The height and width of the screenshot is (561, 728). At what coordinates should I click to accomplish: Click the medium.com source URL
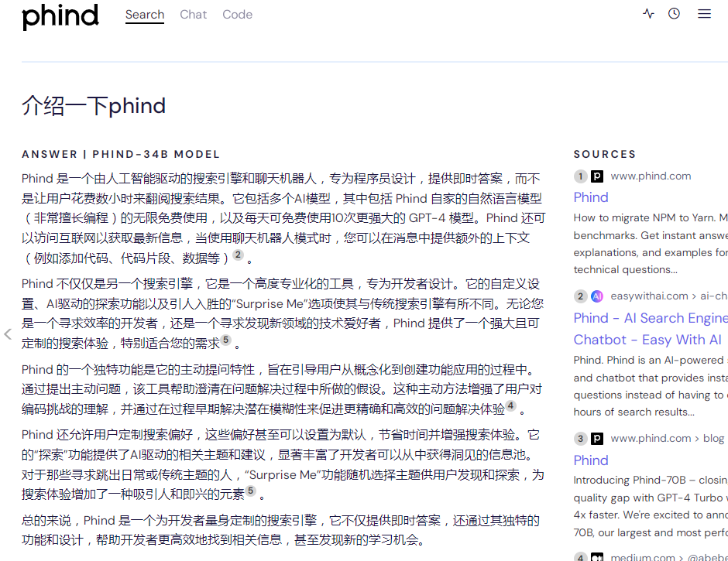669,557
